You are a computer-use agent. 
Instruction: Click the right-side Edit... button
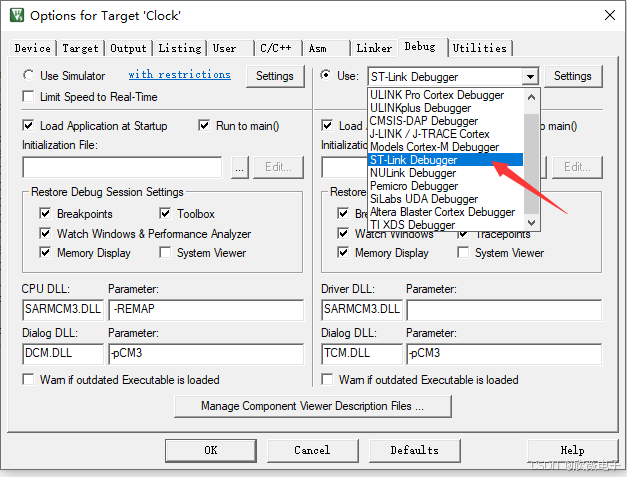(x=577, y=167)
